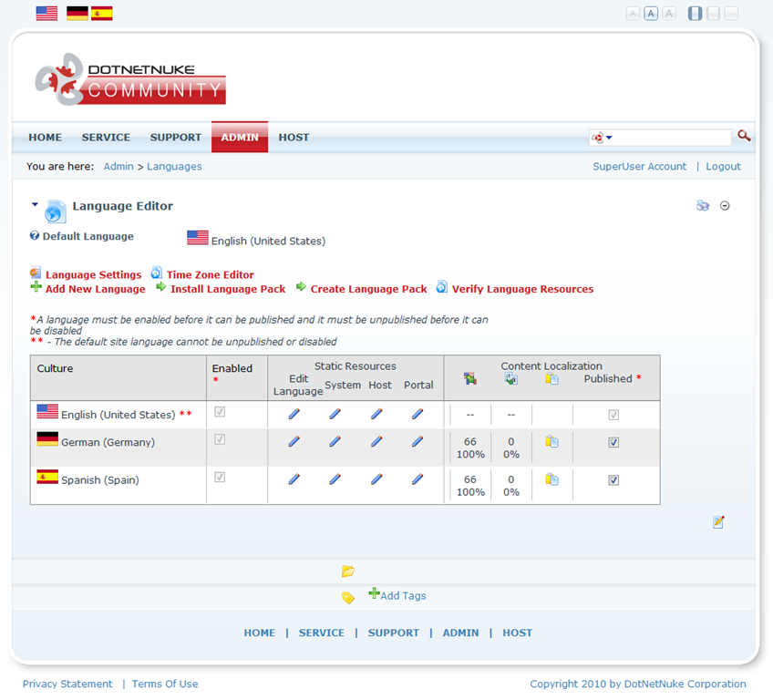Minimize the Language Editor module
Image resolution: width=773 pixels, height=700 pixels.
[725, 206]
